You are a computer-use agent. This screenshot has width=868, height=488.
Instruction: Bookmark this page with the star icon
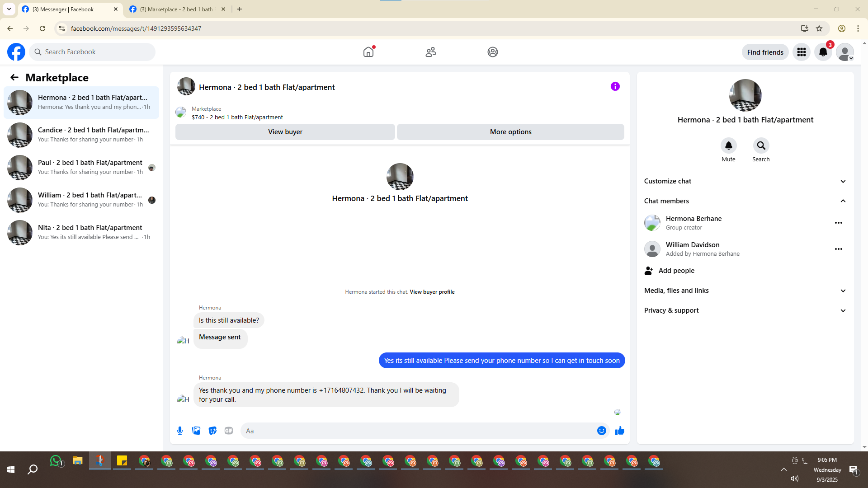[x=819, y=28]
